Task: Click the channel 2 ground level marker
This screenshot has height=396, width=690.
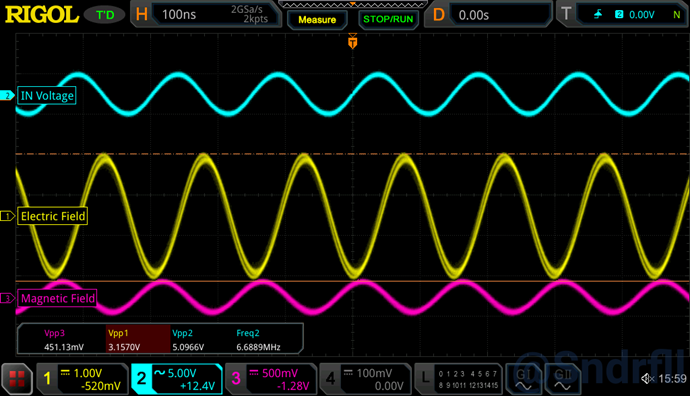Action: point(7,95)
